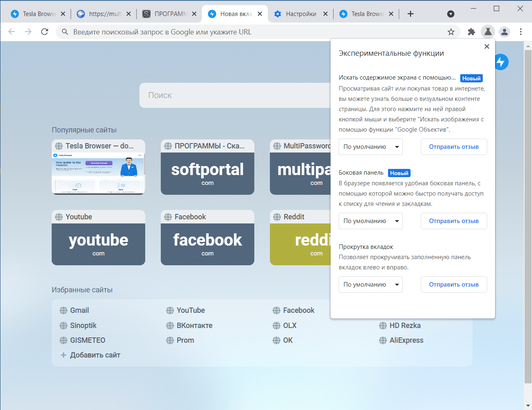Bookmark this page with the star icon
Image resolution: width=532 pixels, height=410 pixels.
tap(451, 32)
